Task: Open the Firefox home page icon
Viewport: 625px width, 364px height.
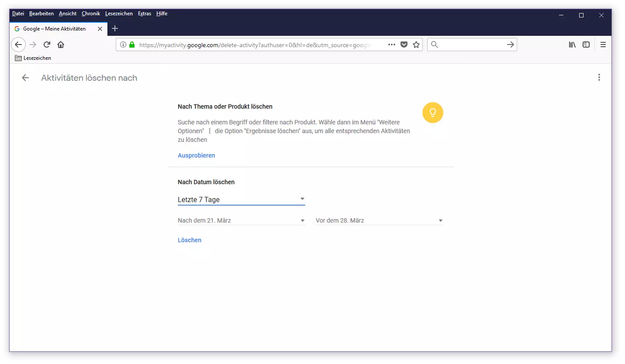Action: tap(61, 45)
